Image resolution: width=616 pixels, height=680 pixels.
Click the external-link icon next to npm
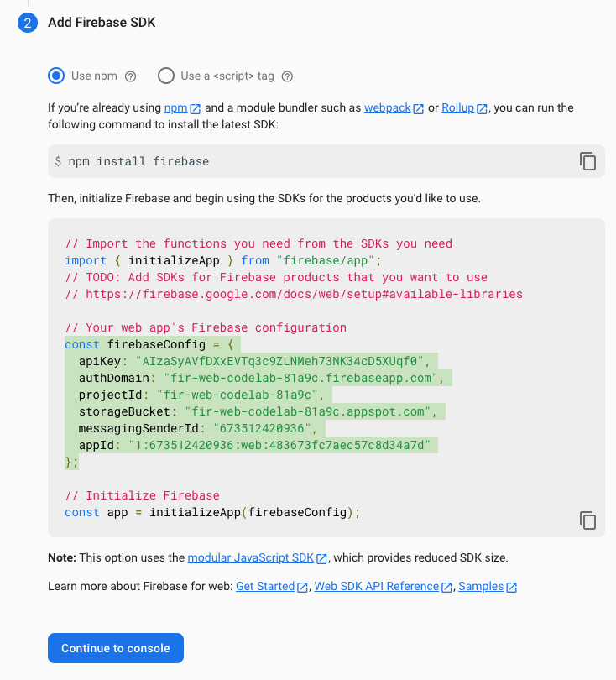tap(194, 107)
